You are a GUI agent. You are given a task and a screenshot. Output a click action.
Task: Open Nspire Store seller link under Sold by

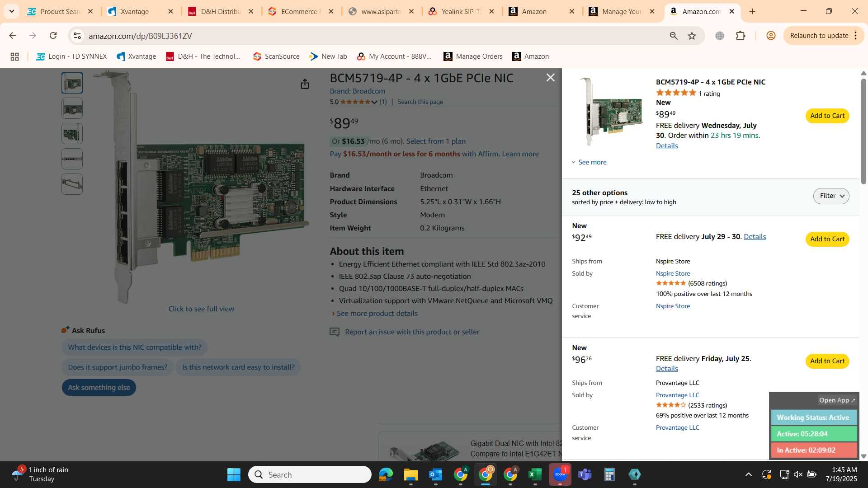(x=673, y=273)
